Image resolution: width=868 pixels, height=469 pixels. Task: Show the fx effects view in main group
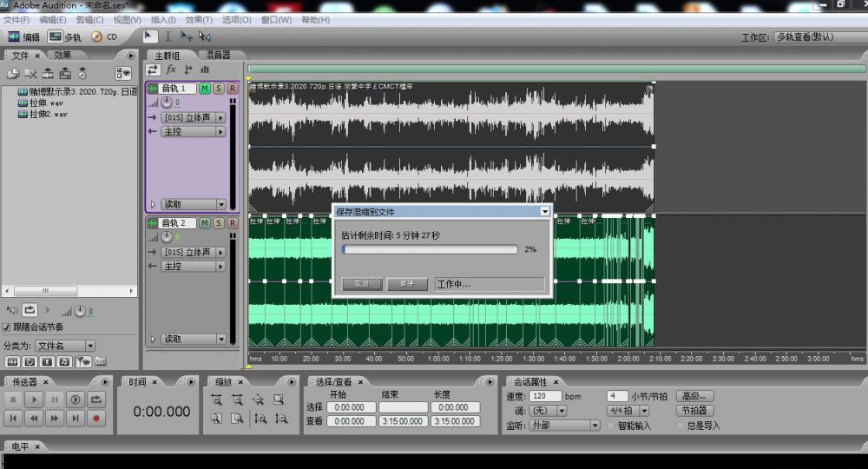pos(171,69)
